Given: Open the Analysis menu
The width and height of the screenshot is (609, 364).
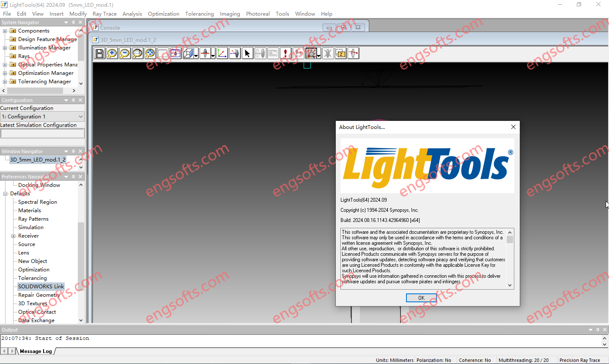Looking at the screenshot, I should (132, 14).
